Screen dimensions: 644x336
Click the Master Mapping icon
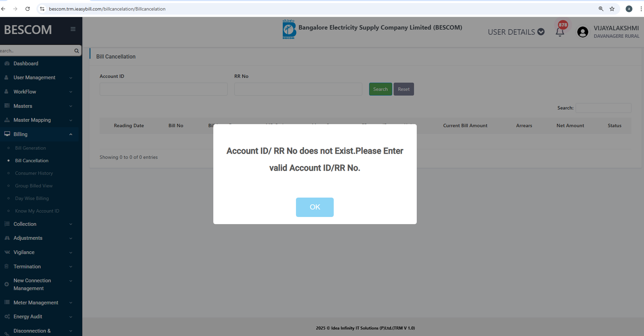[7, 120]
